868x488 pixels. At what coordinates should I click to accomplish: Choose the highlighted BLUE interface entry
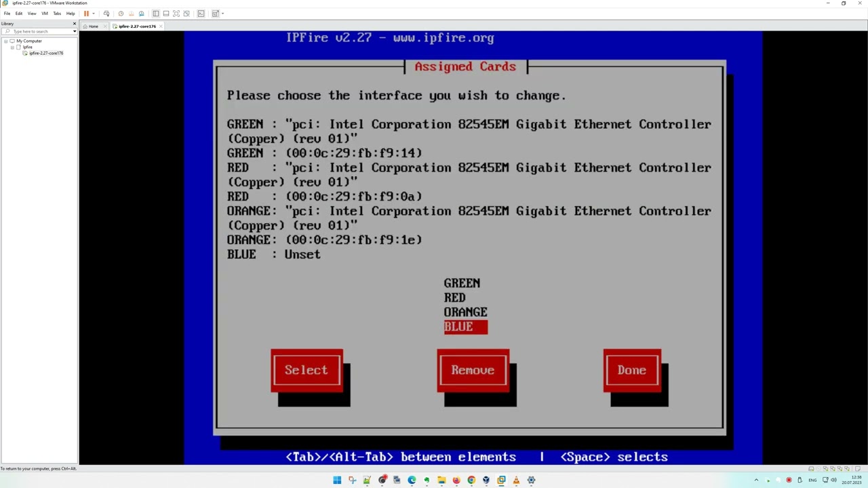(x=465, y=327)
